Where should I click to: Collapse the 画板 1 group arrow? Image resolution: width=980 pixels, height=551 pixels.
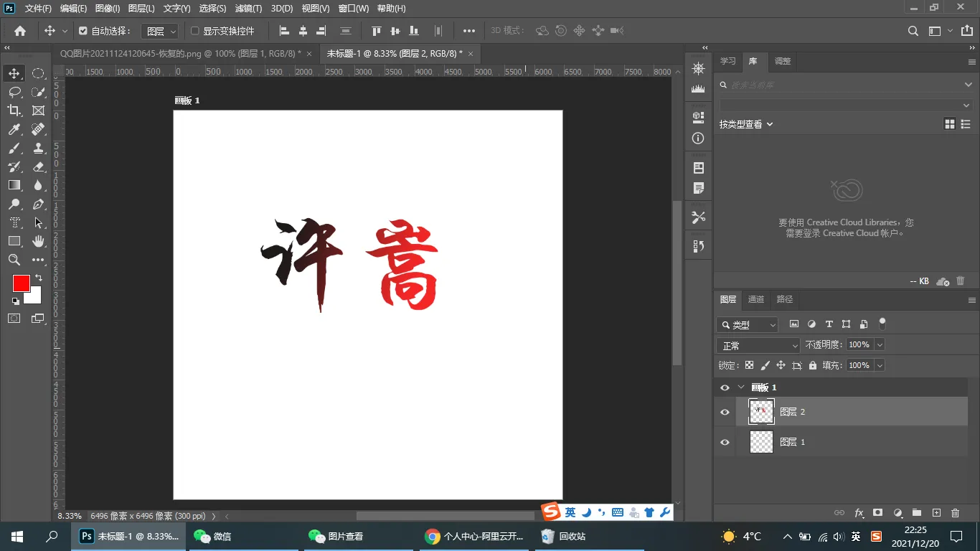click(741, 387)
